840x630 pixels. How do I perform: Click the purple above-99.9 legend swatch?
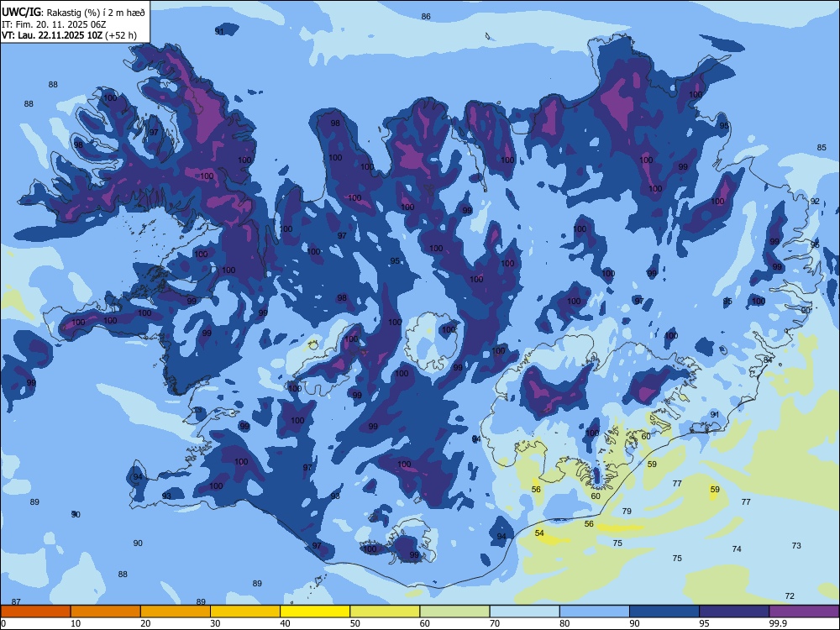804,612
